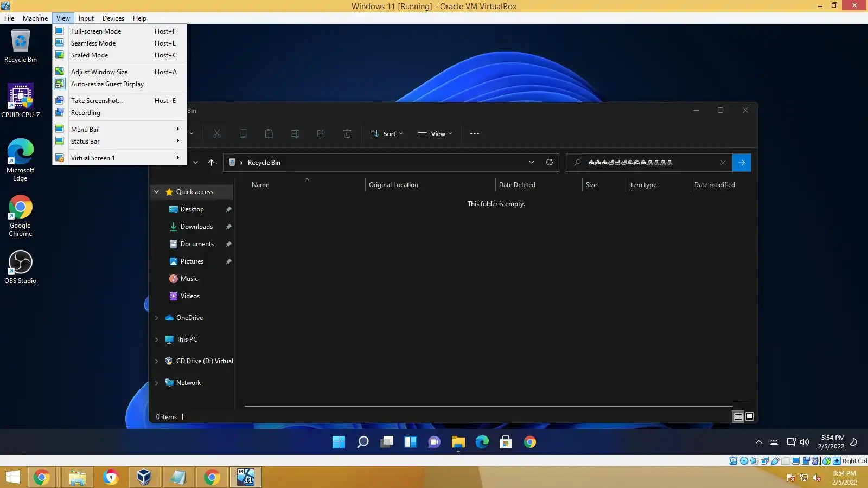868x488 pixels.
Task: Open the Status Bar submenu
Action: tap(119, 142)
